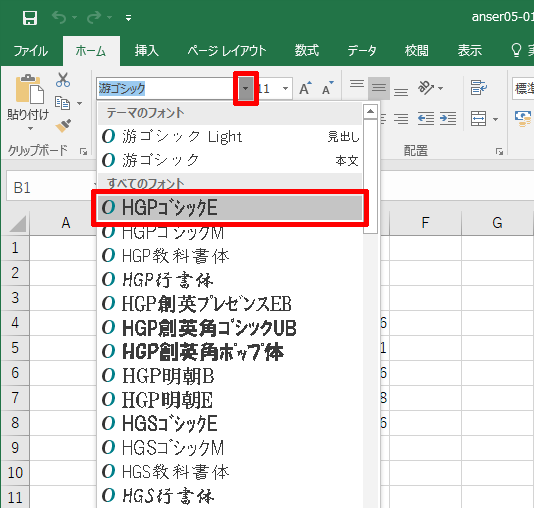Screen dimensions: 534x508
Task: Open the Customize Quick Access Toolbar dropdown
Action: tap(128, 18)
